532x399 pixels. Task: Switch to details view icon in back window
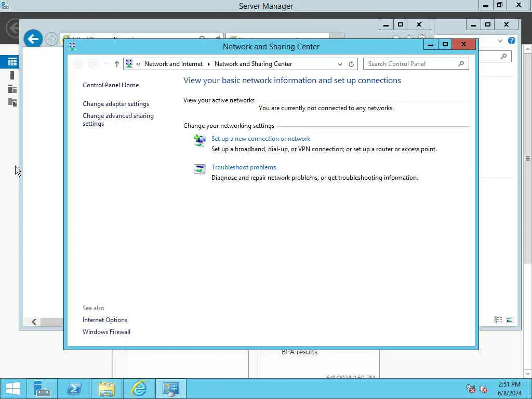498,320
